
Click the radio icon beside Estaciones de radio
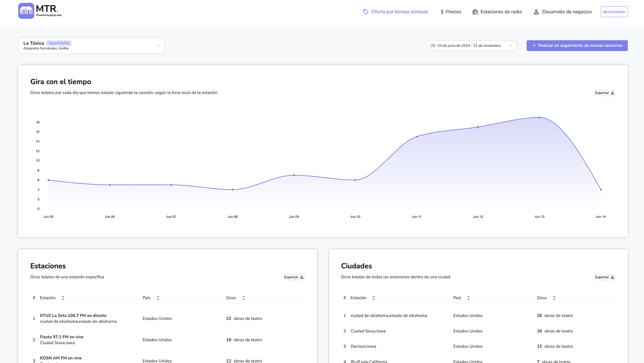pyautogui.click(x=475, y=12)
